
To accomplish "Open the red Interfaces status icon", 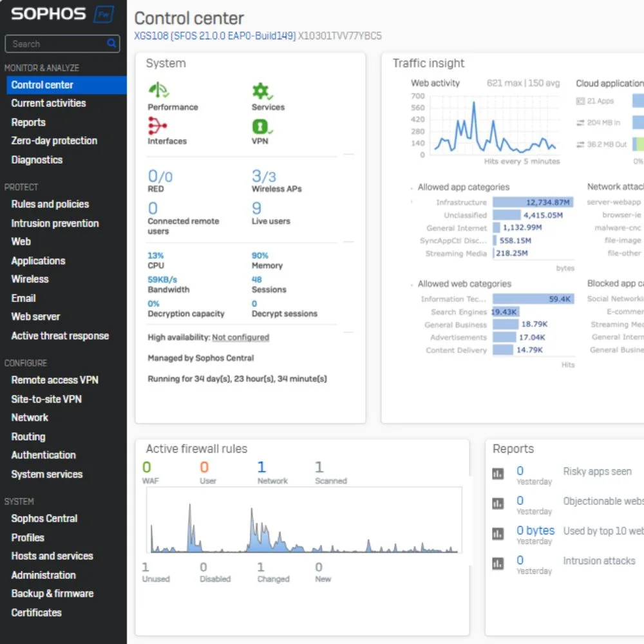I will click(157, 126).
